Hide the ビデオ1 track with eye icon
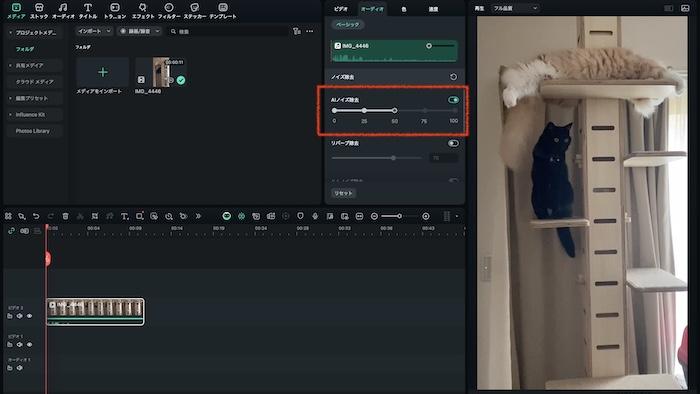 [x=29, y=344]
